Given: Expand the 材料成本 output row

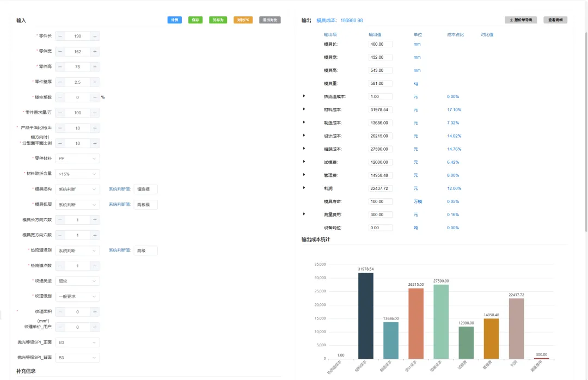Looking at the screenshot, I should pos(304,109).
